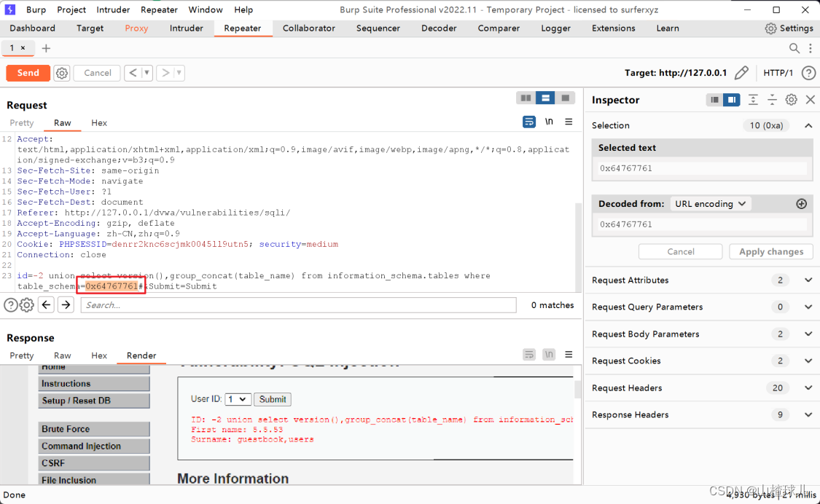The image size is (820, 504).
Task: Collapse all Inspector sections icon
Action: click(772, 100)
